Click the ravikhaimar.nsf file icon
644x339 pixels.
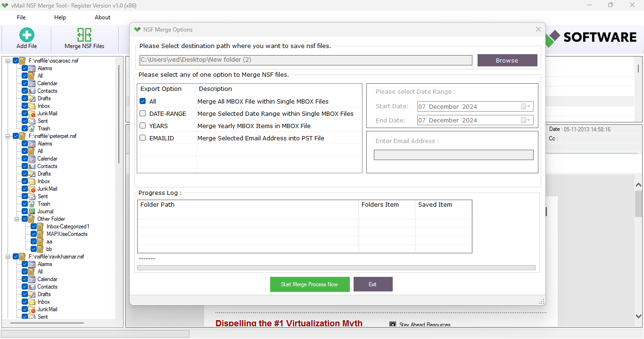point(23,257)
